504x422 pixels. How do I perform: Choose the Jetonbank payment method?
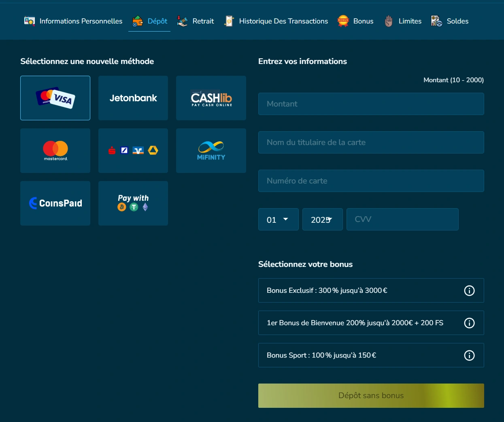[133, 98]
